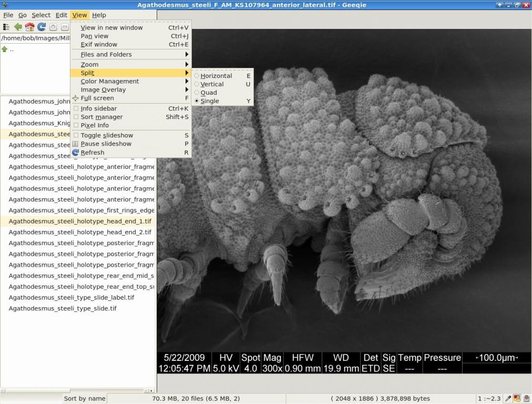Enable the Pixel Info checkbox
Image resolution: width=532 pixels, height=404 pixels.
pyautogui.click(x=76, y=125)
